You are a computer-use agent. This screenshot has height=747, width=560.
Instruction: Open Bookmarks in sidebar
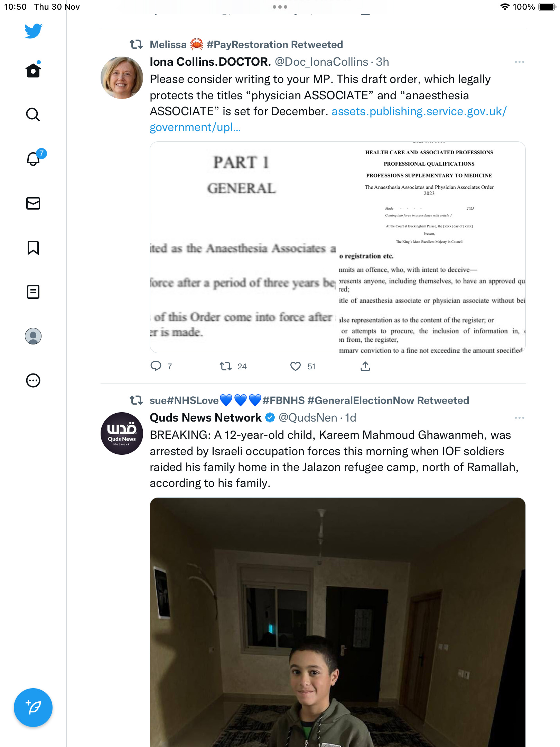pyautogui.click(x=33, y=248)
